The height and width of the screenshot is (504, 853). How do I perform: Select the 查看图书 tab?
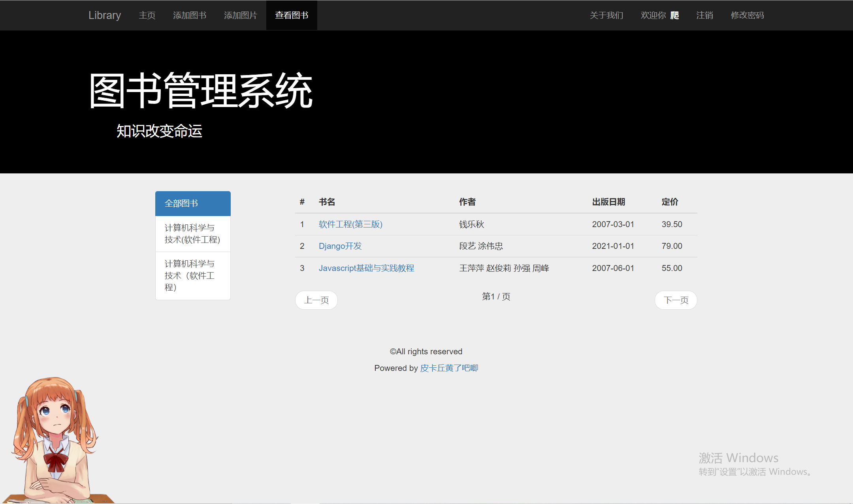[x=292, y=15]
